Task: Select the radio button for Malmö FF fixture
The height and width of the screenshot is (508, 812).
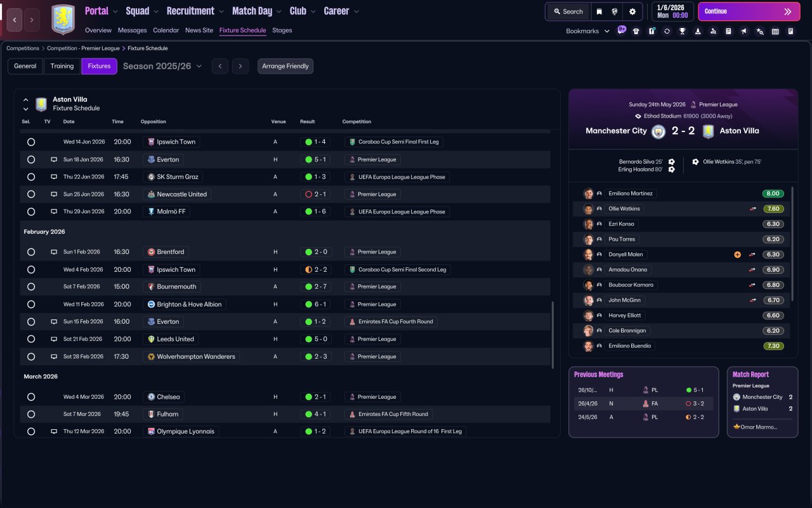Action: click(x=31, y=212)
